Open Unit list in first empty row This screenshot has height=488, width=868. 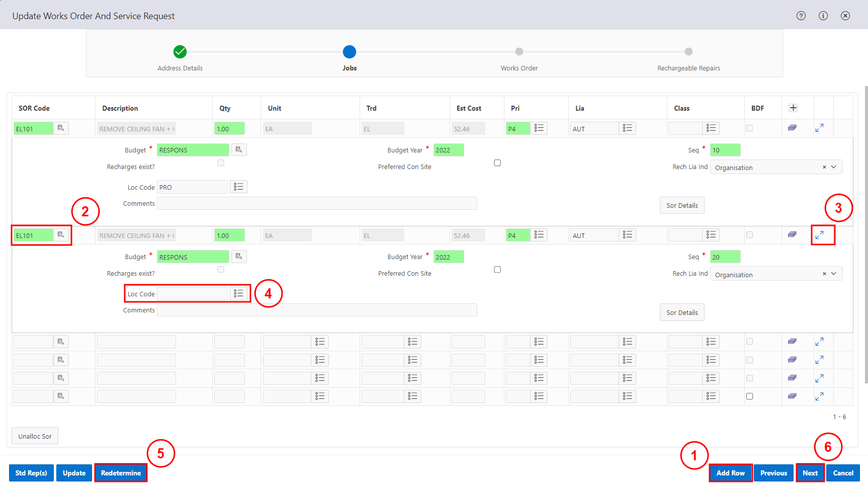[x=320, y=342]
